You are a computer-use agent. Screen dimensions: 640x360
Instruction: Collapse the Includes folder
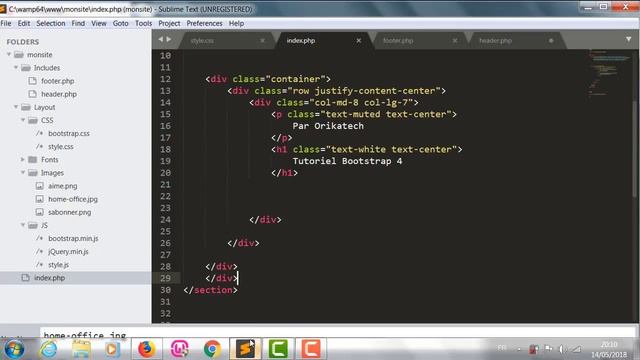tap(16, 67)
